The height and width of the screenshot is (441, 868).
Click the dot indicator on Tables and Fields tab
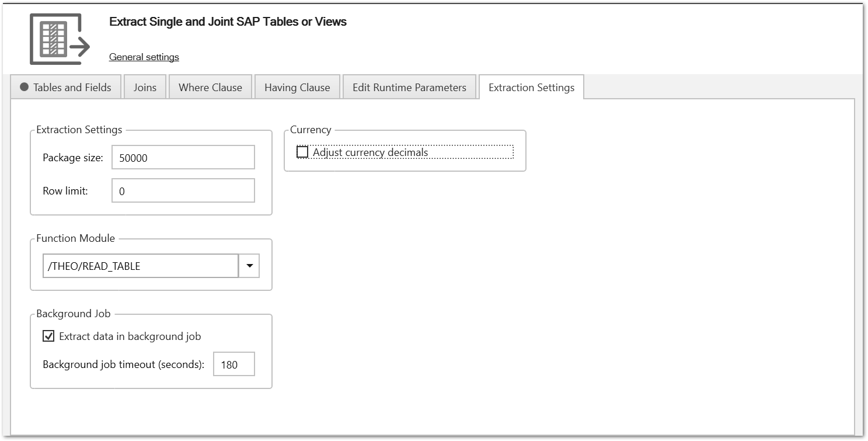pos(24,87)
